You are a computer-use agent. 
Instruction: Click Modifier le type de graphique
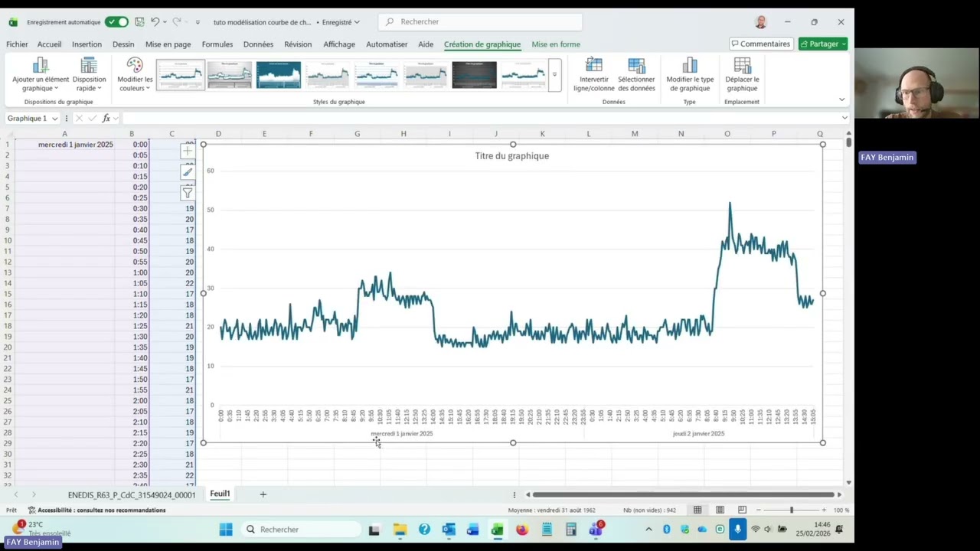[690, 75]
